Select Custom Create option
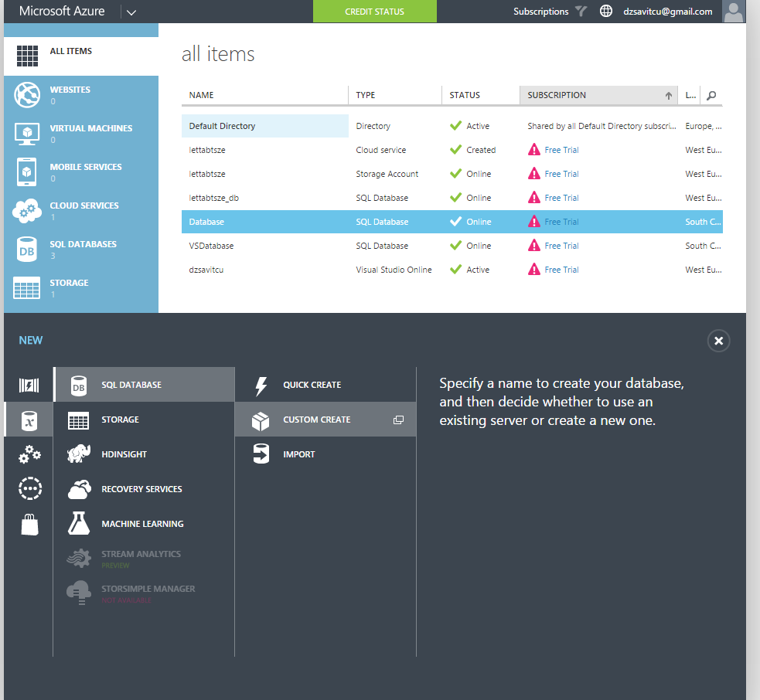 tap(325, 420)
